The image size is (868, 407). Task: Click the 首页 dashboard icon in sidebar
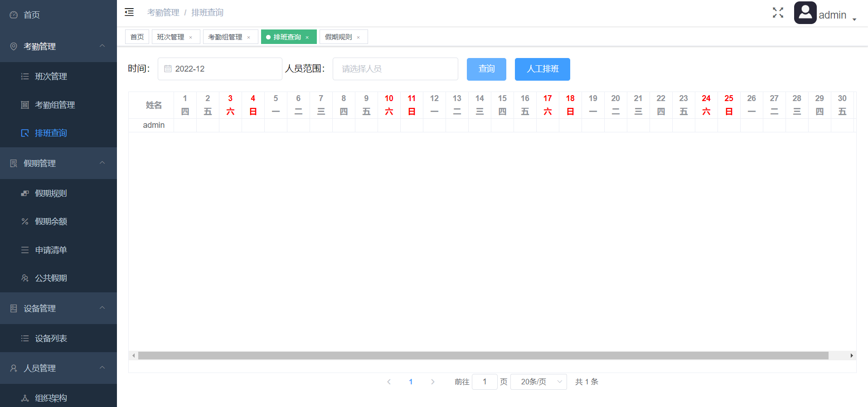[14, 15]
